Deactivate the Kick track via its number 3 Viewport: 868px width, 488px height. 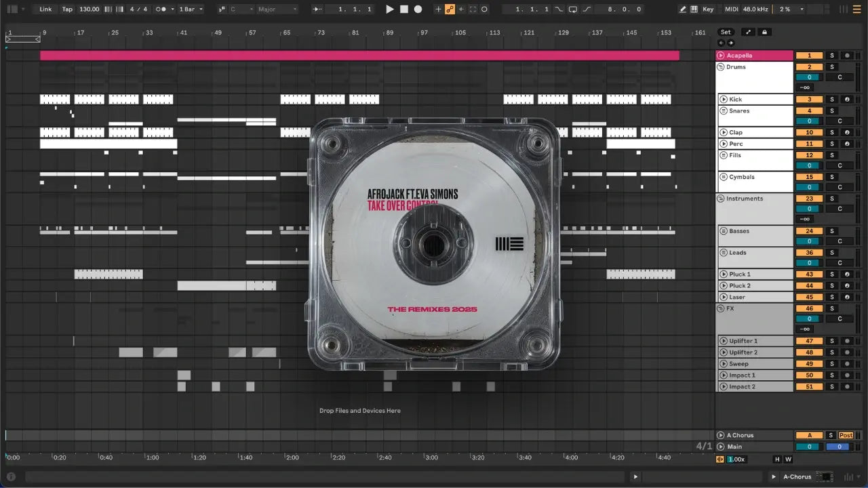click(809, 100)
